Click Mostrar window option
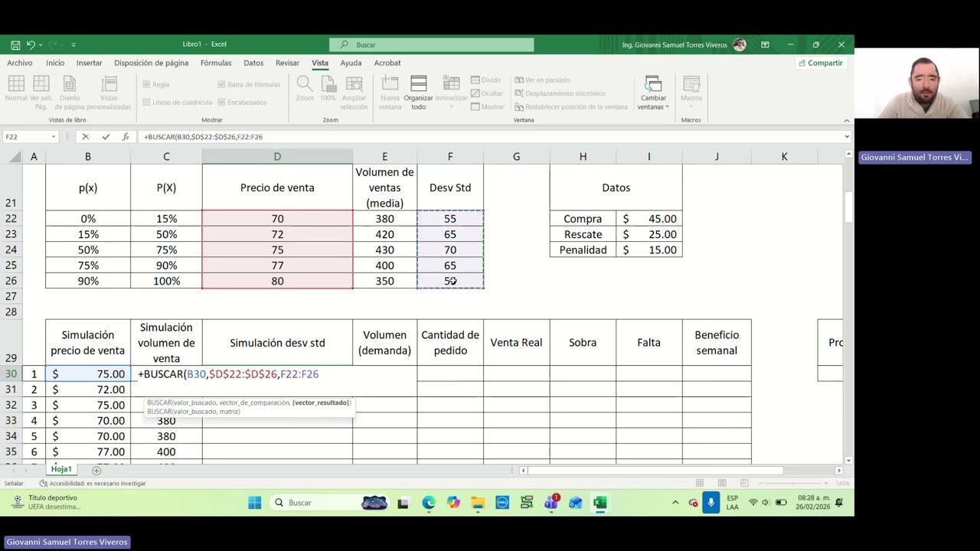Image resolution: width=980 pixels, height=551 pixels. [x=487, y=107]
